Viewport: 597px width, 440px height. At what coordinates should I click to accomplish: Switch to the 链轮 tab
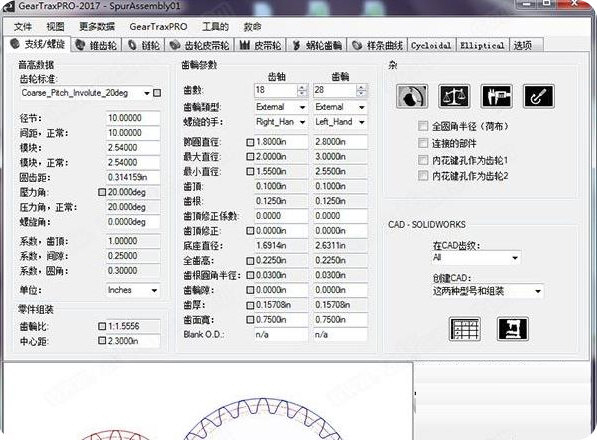[x=144, y=46]
